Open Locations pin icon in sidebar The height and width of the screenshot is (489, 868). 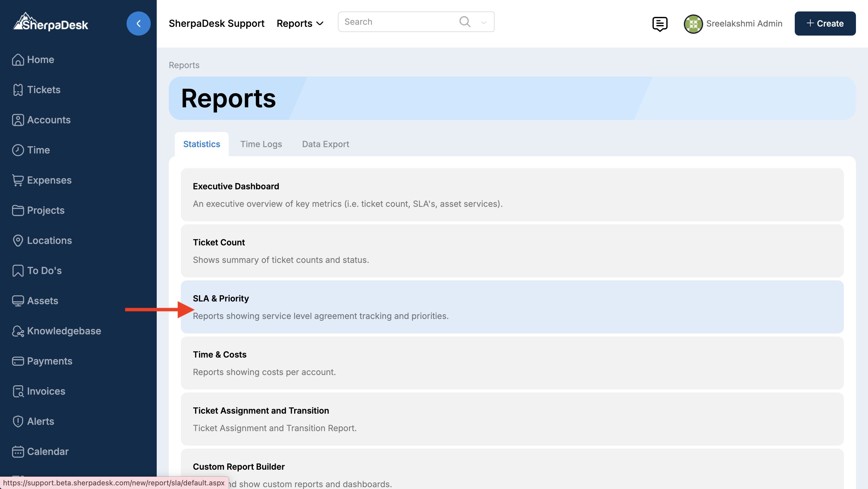17,241
